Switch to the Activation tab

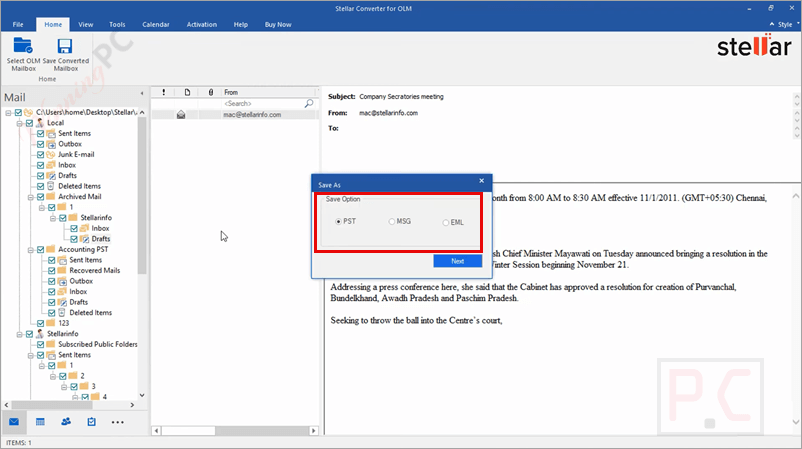coord(202,25)
